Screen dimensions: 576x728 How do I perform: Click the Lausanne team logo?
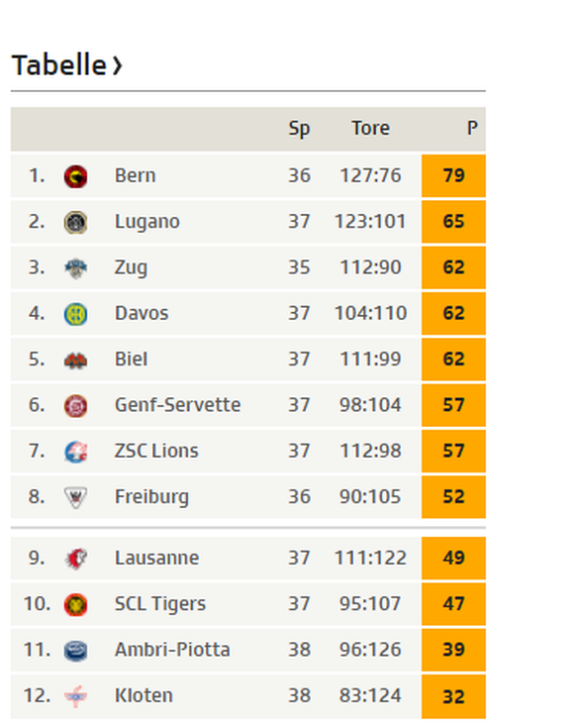[x=75, y=559]
